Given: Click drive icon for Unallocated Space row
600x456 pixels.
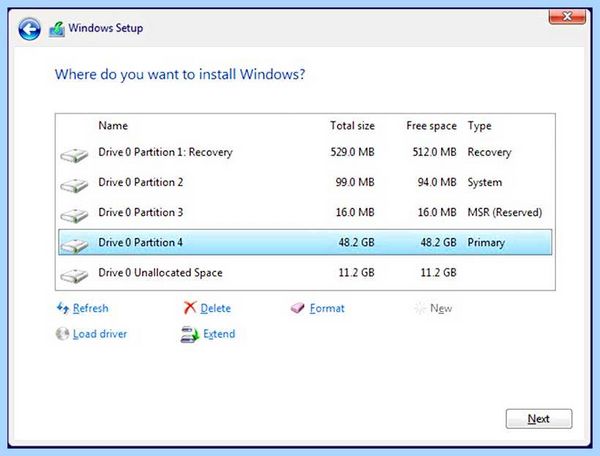Looking at the screenshot, I should click(74, 275).
